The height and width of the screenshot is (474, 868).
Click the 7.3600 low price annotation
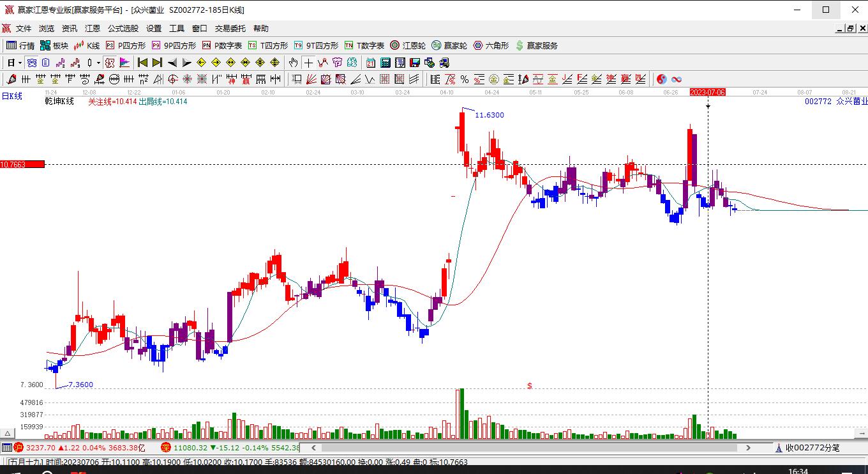pyautogui.click(x=80, y=385)
